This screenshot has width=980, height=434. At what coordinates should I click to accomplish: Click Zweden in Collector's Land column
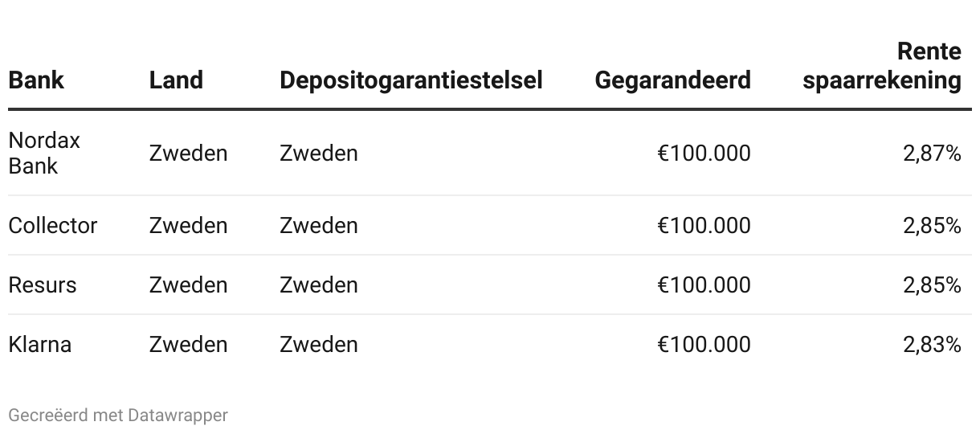click(x=188, y=226)
